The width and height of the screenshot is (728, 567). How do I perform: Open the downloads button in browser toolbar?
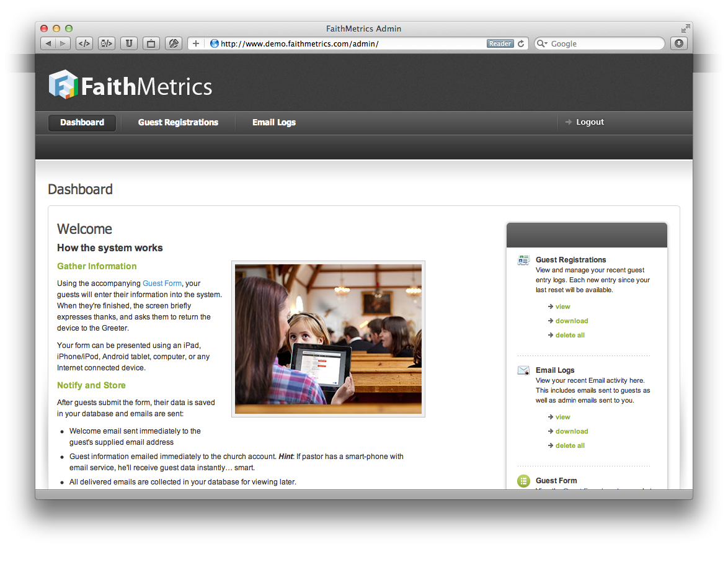tap(679, 43)
